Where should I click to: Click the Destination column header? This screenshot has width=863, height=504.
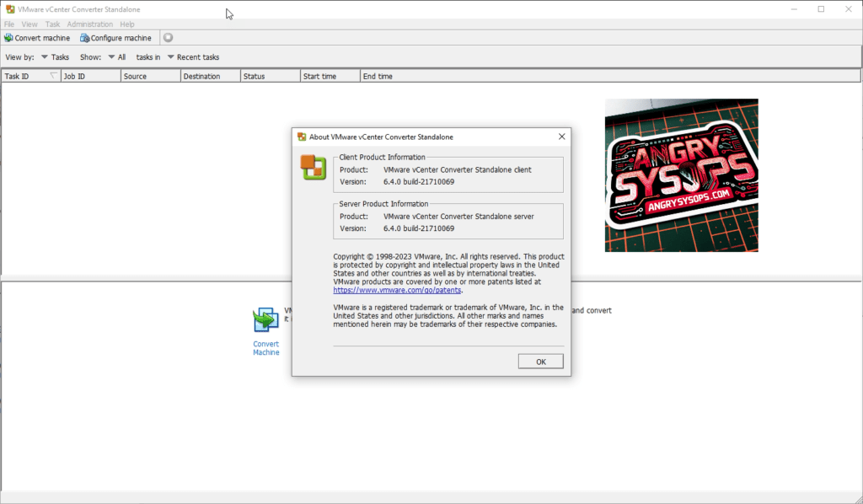pyautogui.click(x=201, y=76)
